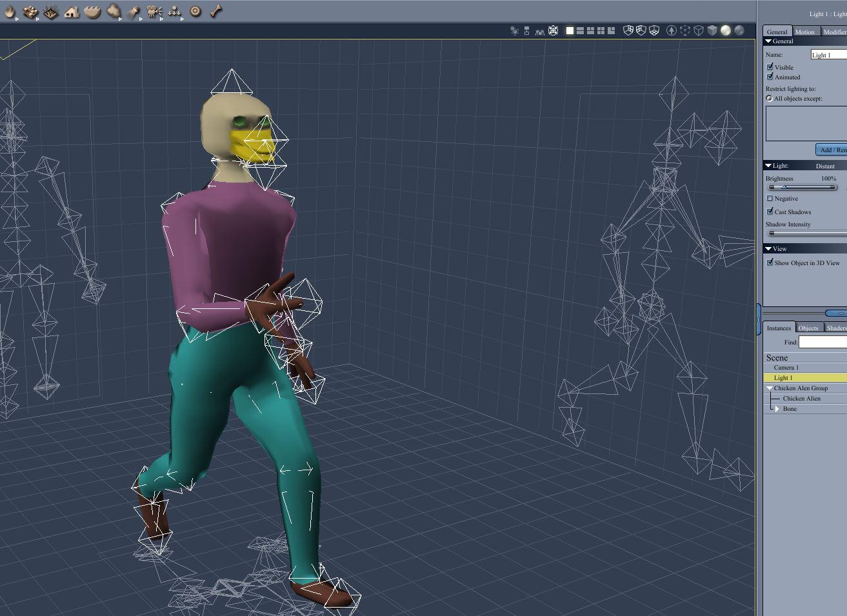Viewport: 847px width, 616px height.
Task: Collapse the Light section triangle
Action: [x=768, y=166]
